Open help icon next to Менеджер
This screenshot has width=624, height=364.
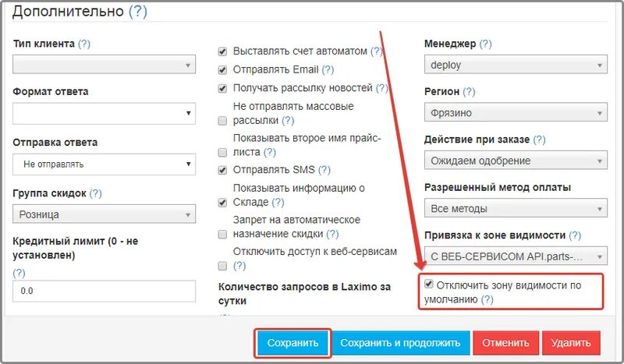pyautogui.click(x=485, y=44)
